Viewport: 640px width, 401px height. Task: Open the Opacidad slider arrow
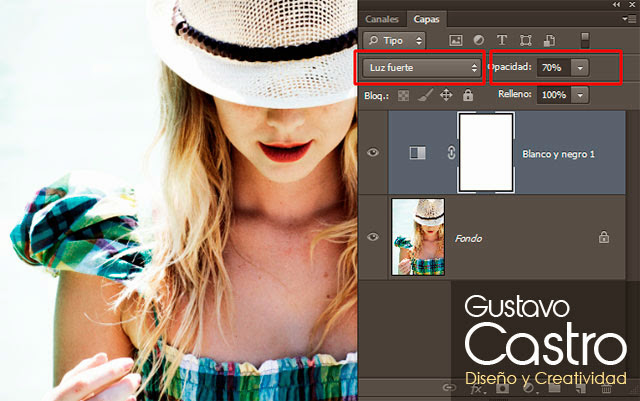[x=580, y=68]
